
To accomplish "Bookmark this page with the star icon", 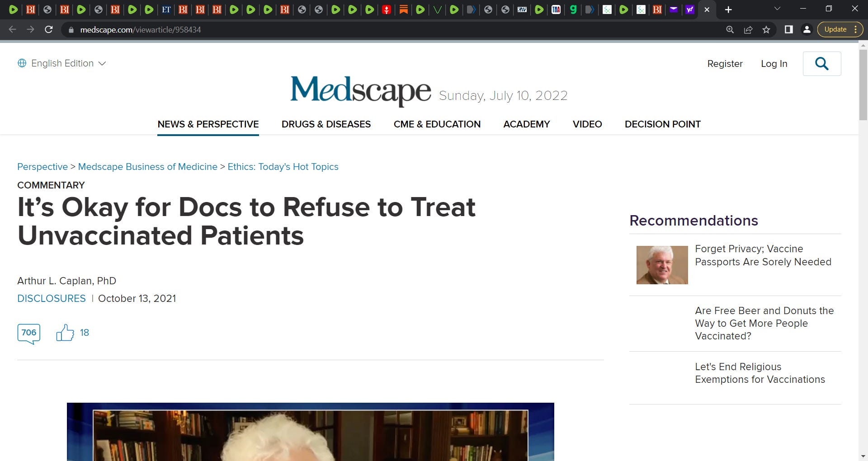I will [766, 29].
